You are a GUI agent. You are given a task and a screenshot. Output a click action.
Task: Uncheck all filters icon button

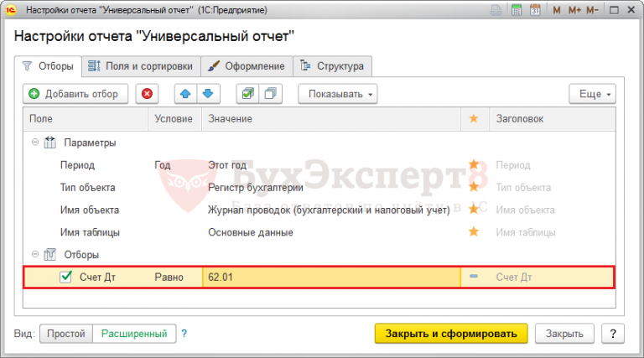[x=270, y=94]
